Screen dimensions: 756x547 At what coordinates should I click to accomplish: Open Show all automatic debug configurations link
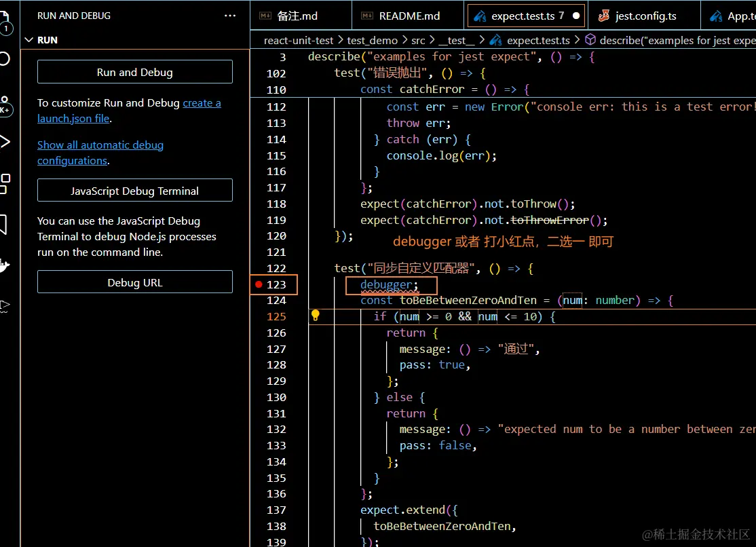100,153
